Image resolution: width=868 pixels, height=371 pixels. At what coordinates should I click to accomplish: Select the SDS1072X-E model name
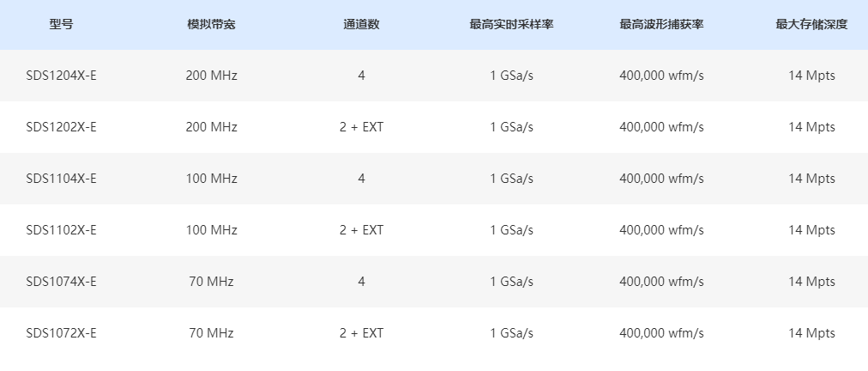pyautogui.click(x=61, y=333)
